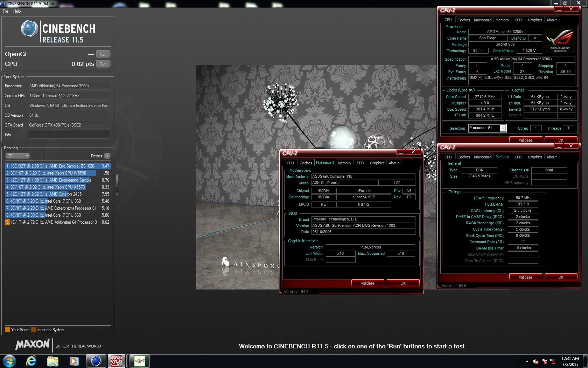Switch to Caches tab in top CPU-Z window
Viewport: 588px width, 368px height.
(x=463, y=20)
